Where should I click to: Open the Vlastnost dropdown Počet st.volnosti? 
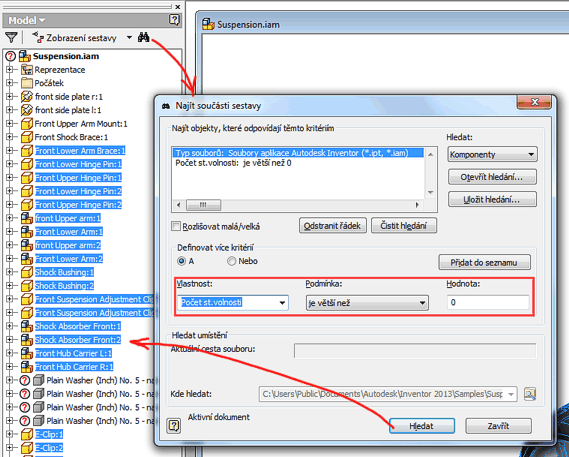coord(233,302)
